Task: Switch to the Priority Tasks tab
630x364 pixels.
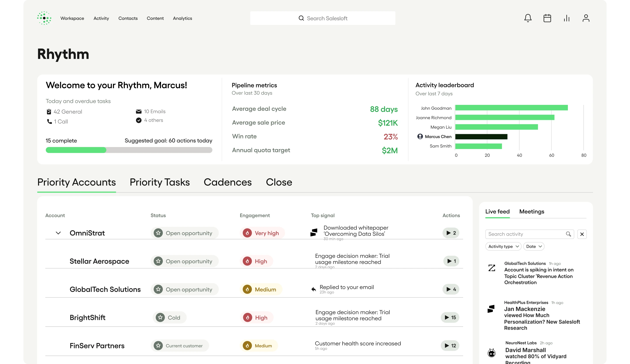Action: point(160,182)
